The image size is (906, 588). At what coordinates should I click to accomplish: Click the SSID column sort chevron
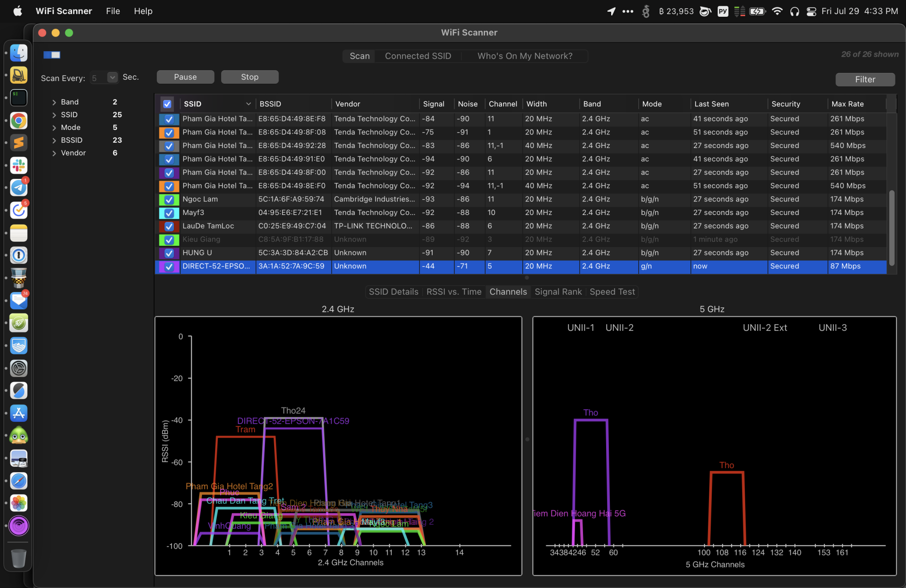coord(248,104)
